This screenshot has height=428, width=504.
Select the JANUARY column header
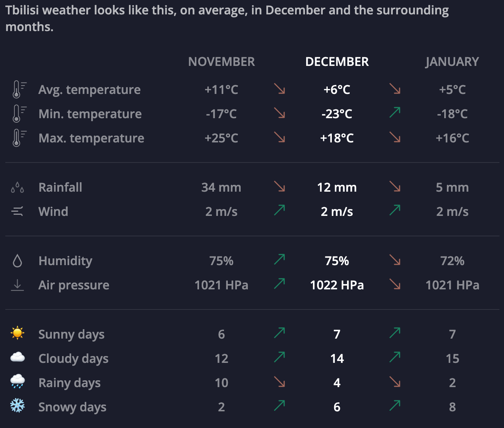(452, 62)
